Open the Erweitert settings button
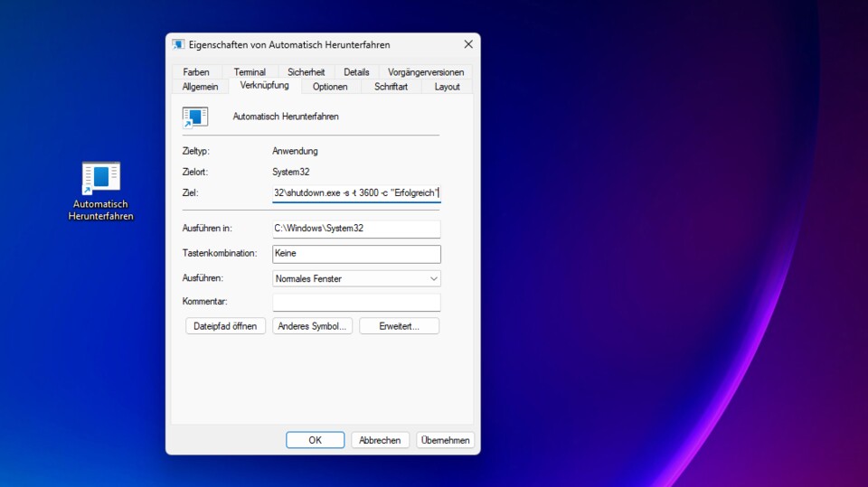The height and width of the screenshot is (487, 868). (399, 326)
